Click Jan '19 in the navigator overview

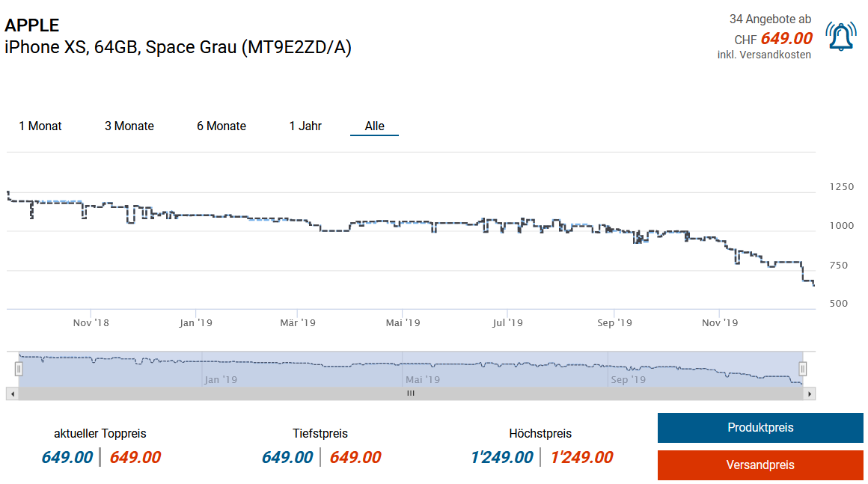pos(220,380)
